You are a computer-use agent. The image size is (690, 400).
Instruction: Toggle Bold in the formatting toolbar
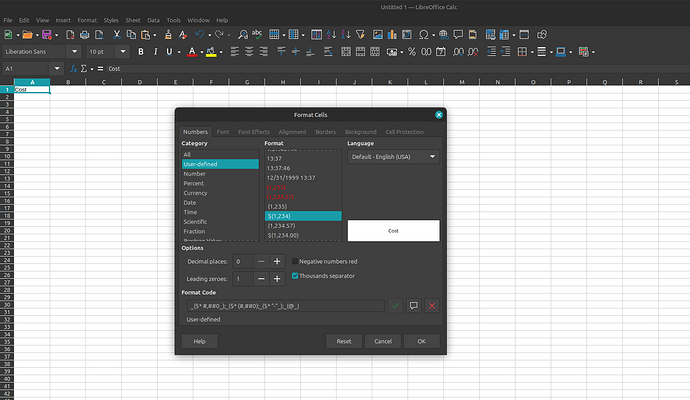pyautogui.click(x=141, y=51)
